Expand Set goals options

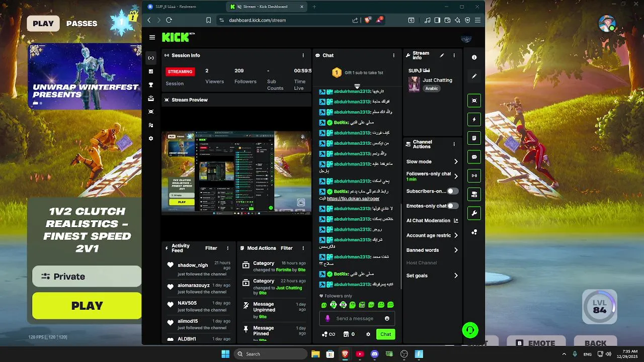pyautogui.click(x=456, y=276)
